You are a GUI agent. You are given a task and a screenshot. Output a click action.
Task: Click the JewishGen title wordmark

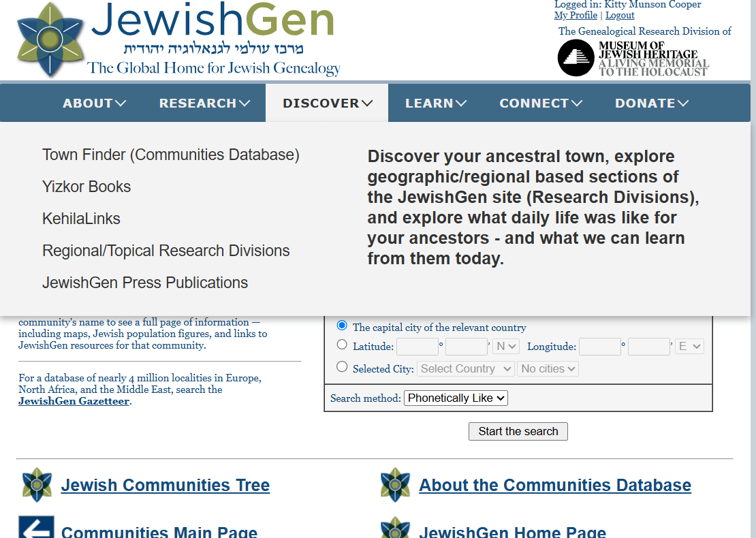212,19
